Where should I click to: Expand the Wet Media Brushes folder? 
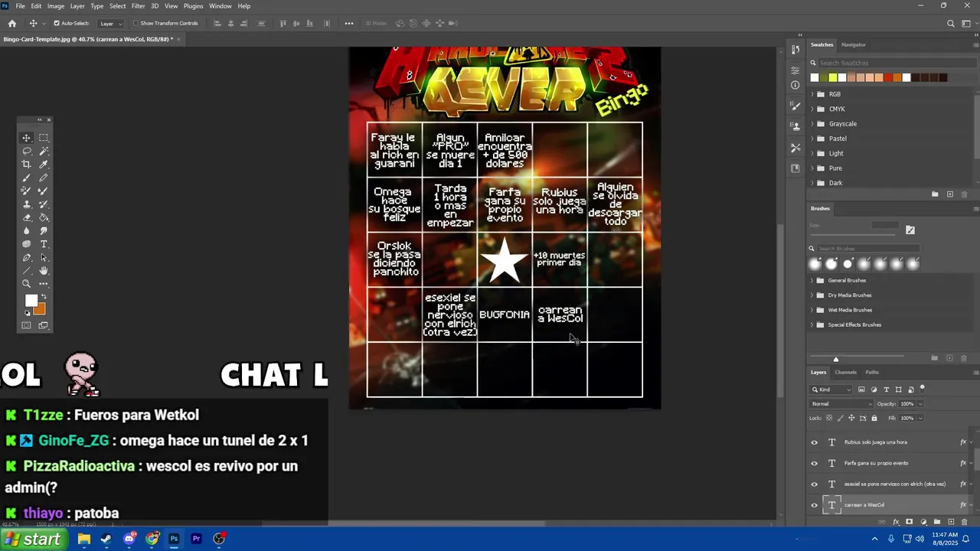point(812,310)
